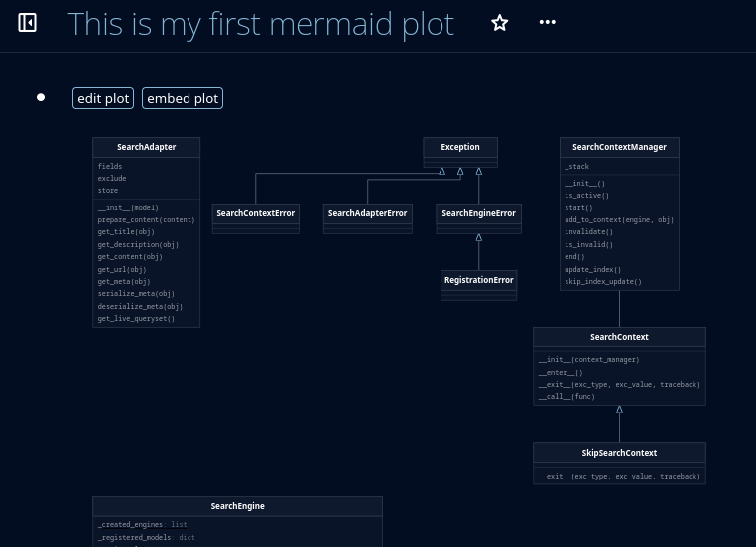Click __exit__ method inside SkipSearchContext box
Screen dimensions: 756x547
point(619,477)
